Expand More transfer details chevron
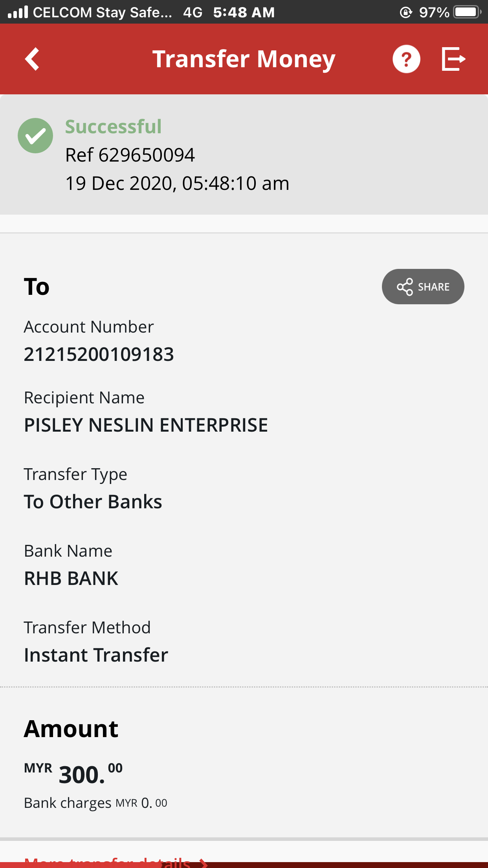The height and width of the screenshot is (868, 488). tap(203, 863)
